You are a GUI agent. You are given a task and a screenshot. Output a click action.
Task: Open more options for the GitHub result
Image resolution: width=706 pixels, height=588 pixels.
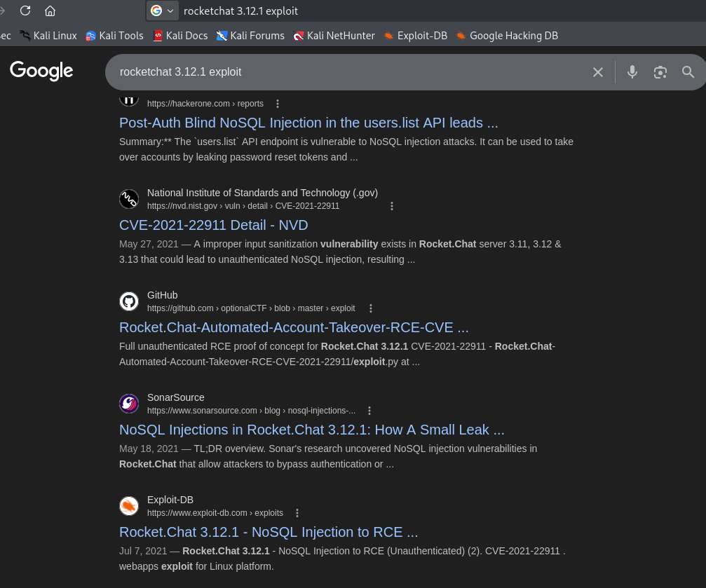tap(371, 308)
